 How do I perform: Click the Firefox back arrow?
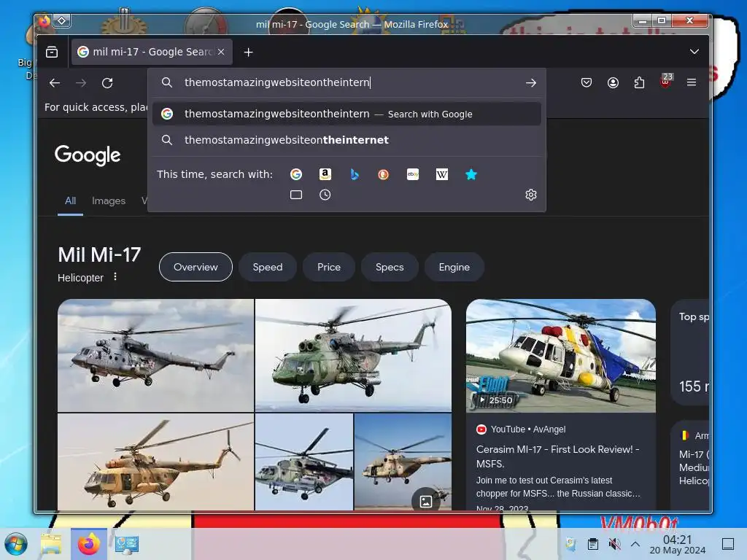point(55,83)
